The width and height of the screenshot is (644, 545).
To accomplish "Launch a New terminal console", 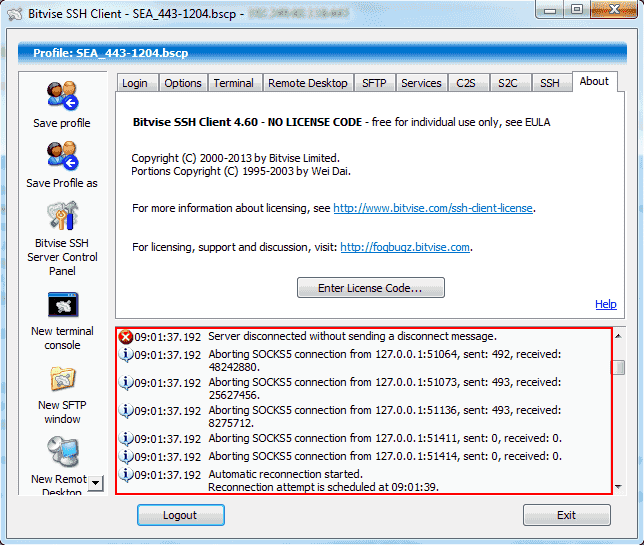I will click(62, 305).
